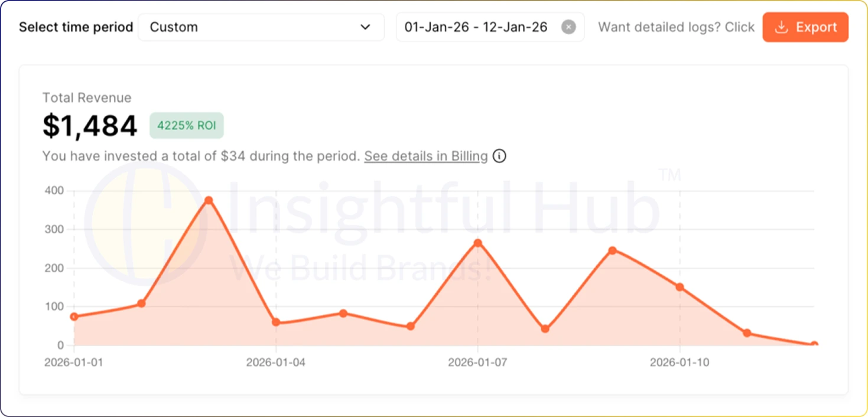Screen dimensions: 868x417
Task: Click the revenue data point on 2026-01-07
Action: (x=477, y=243)
